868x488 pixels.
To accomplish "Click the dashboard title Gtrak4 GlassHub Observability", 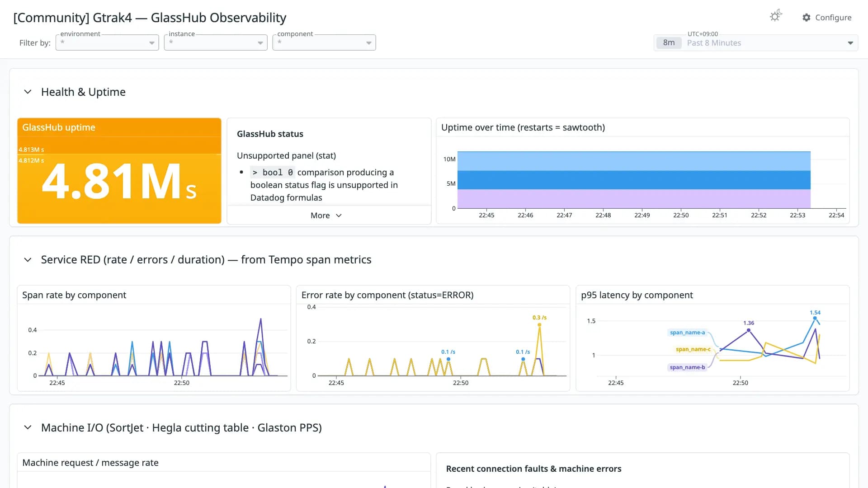I will click(x=150, y=18).
